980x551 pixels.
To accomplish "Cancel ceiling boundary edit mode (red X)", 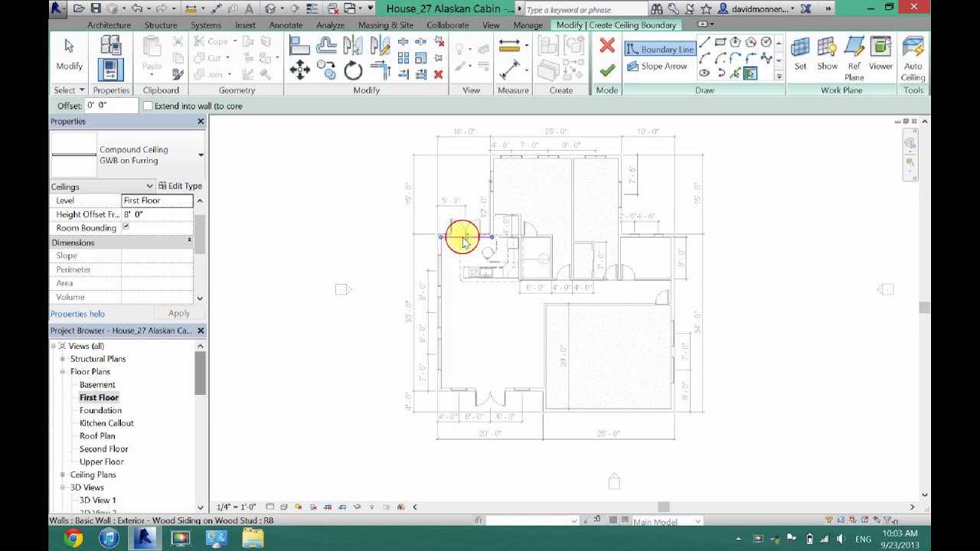I will tap(607, 46).
